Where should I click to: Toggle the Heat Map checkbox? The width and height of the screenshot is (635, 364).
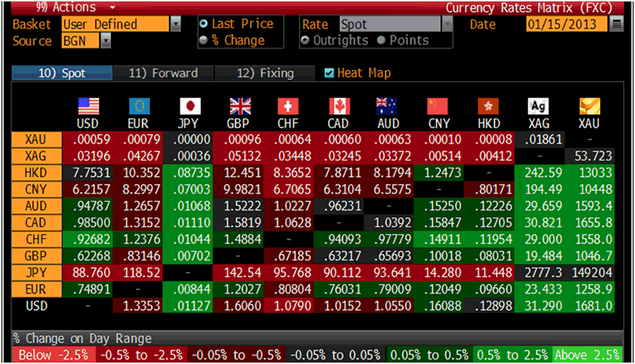pyautogui.click(x=329, y=73)
